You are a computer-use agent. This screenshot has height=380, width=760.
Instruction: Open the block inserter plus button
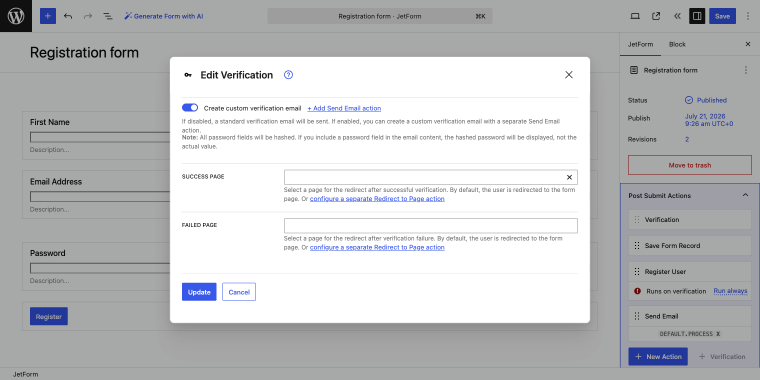[x=48, y=16]
